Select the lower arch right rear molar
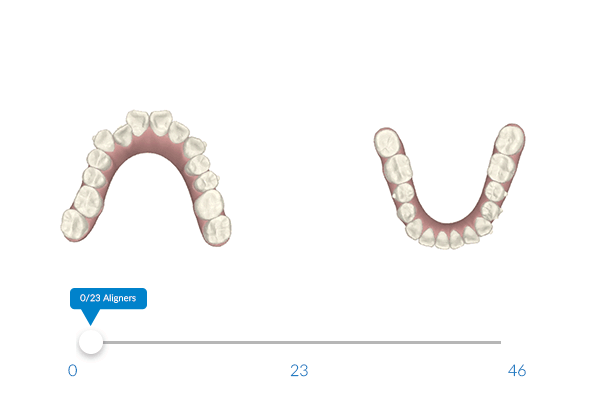Screen dimensions: 600x400 tap(510, 139)
